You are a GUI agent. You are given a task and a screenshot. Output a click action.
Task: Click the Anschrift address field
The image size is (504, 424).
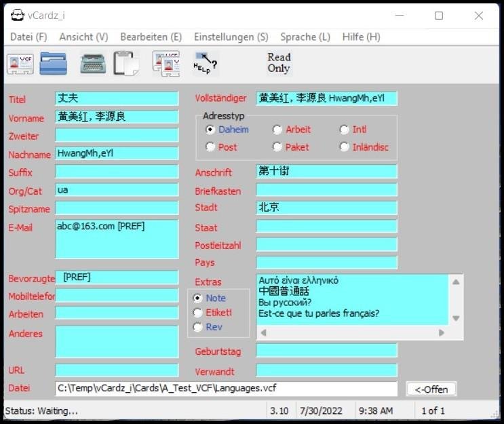pos(326,172)
